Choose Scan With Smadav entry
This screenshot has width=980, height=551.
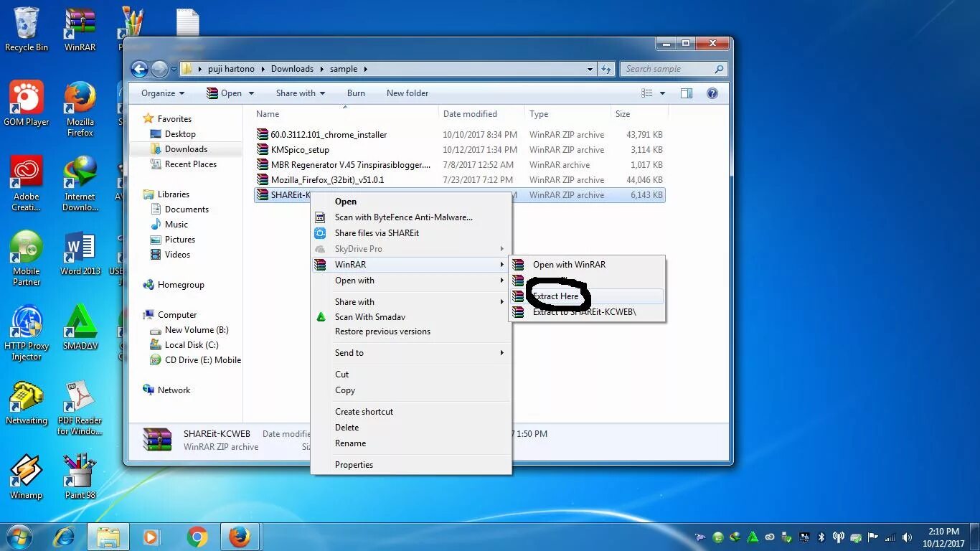click(412, 317)
